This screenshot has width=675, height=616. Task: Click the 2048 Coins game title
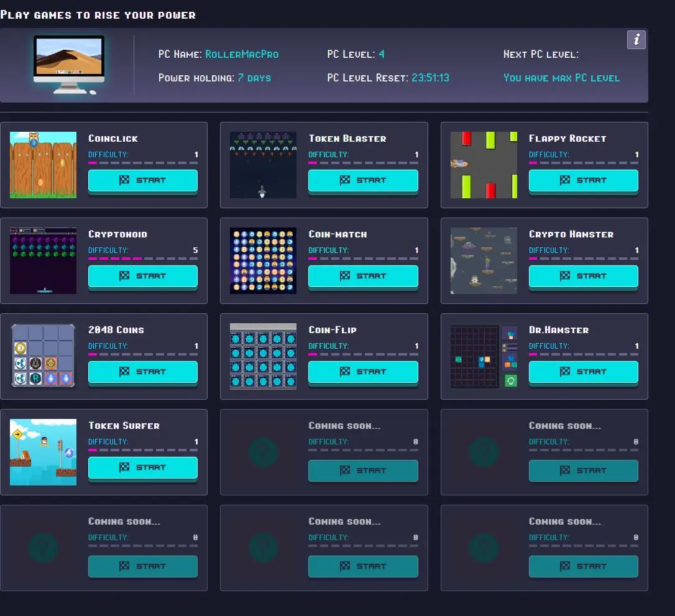pyautogui.click(x=116, y=329)
